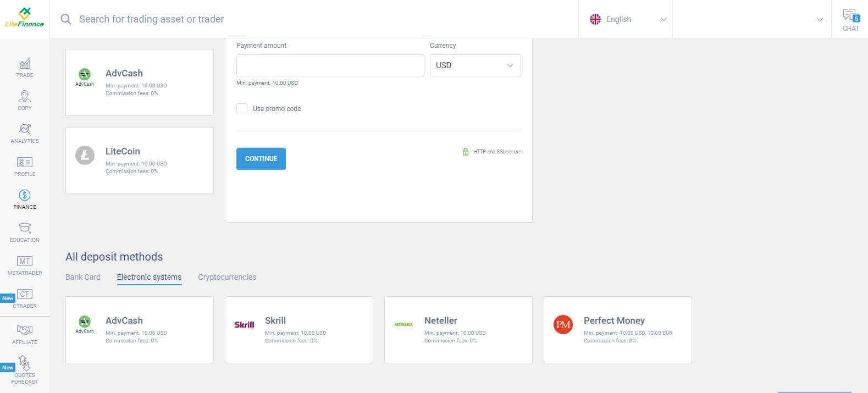The image size is (868, 393).
Task: Select the Perfect Money deposit card
Action: (617, 330)
